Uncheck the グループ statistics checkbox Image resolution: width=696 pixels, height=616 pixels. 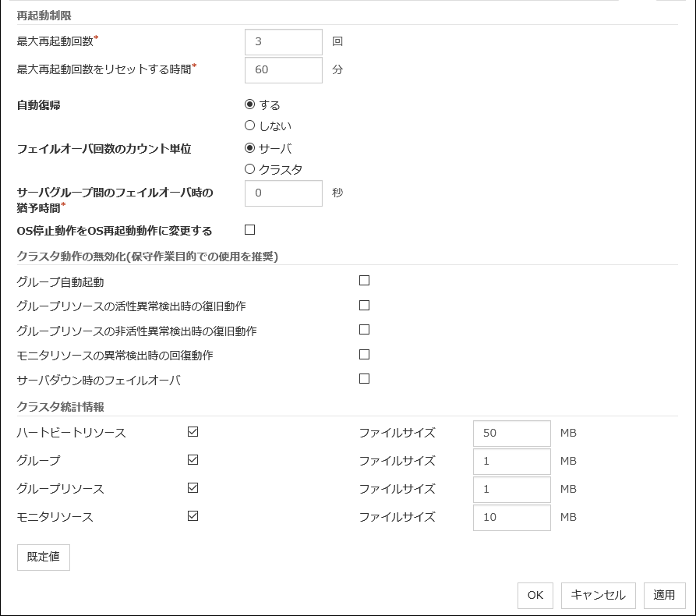(193, 460)
